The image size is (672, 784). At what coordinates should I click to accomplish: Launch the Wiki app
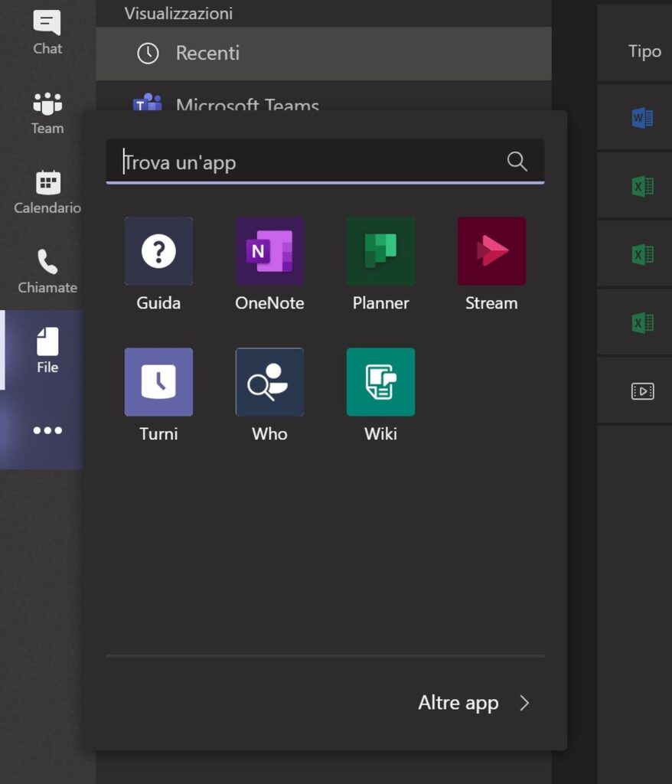[380, 395]
